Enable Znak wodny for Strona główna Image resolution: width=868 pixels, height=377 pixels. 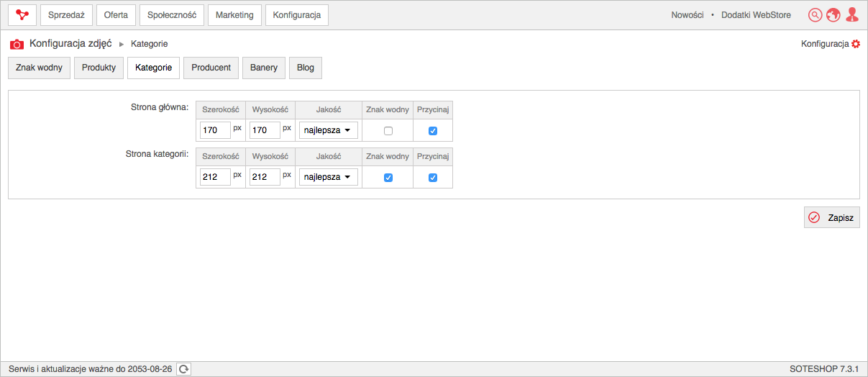(388, 131)
